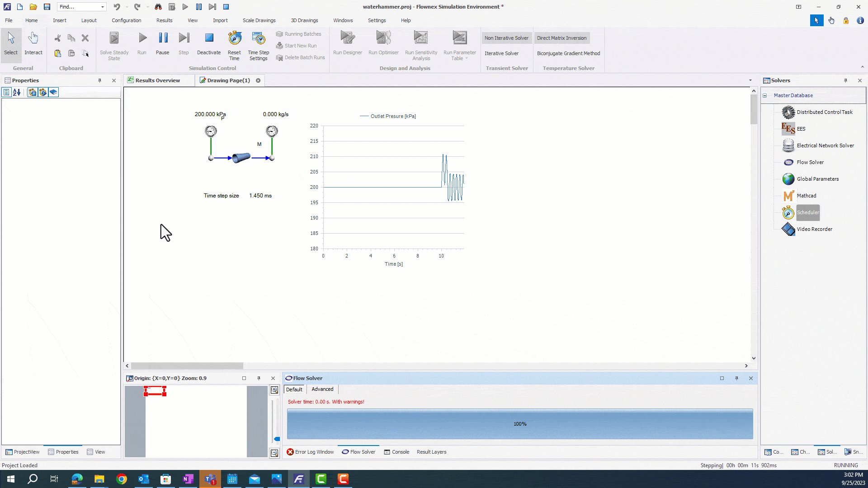Open the document tabs list dropdown arrow
This screenshot has height=488, width=868.
point(750,80)
